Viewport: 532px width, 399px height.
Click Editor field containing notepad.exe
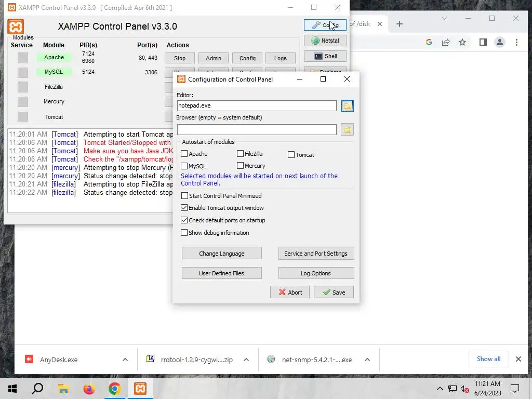click(257, 105)
